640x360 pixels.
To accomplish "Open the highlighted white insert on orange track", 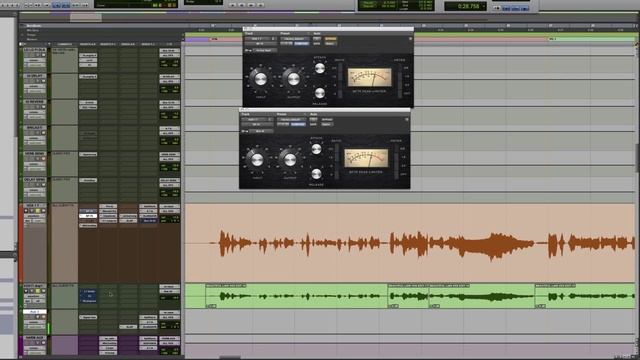I will point(88,216).
